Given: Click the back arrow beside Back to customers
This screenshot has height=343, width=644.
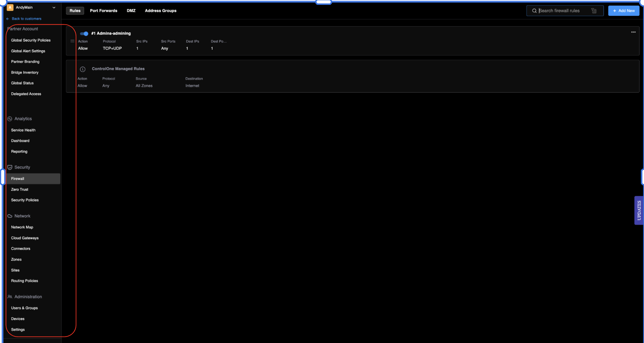Looking at the screenshot, I should 7,19.
